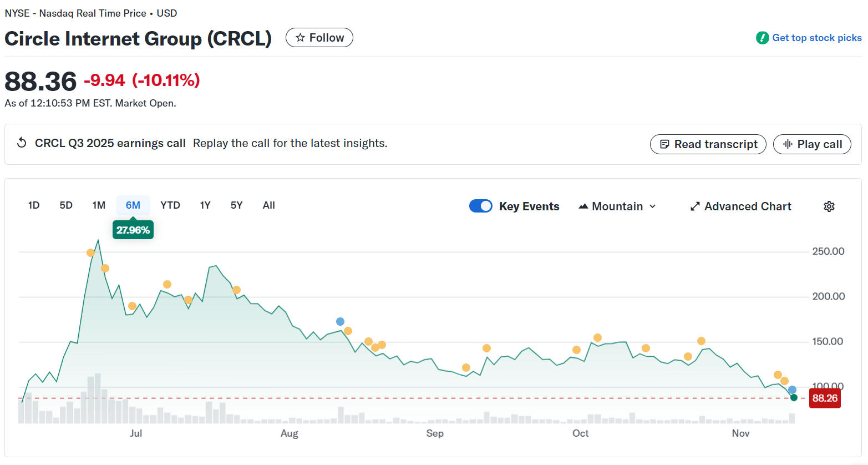Click the yellow event marker near the June peak
This screenshot has width=868, height=465.
pyautogui.click(x=90, y=253)
